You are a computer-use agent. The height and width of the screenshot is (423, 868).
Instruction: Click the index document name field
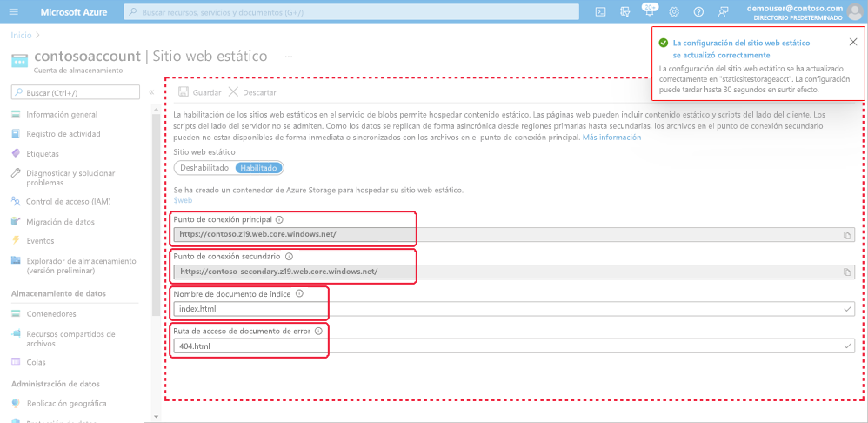[514, 309]
